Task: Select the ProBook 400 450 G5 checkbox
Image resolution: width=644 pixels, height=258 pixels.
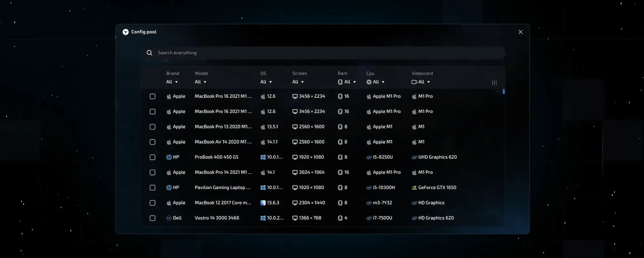Action: 153,157
